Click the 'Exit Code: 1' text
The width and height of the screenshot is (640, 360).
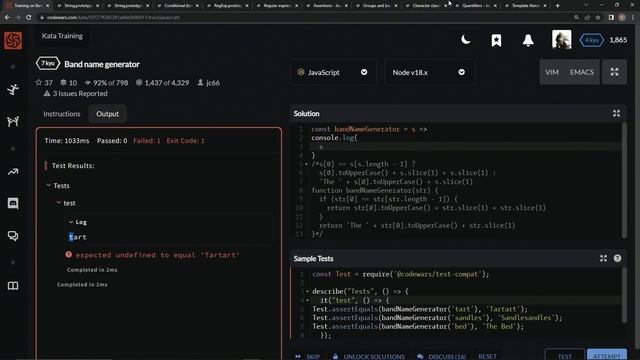[185, 141]
